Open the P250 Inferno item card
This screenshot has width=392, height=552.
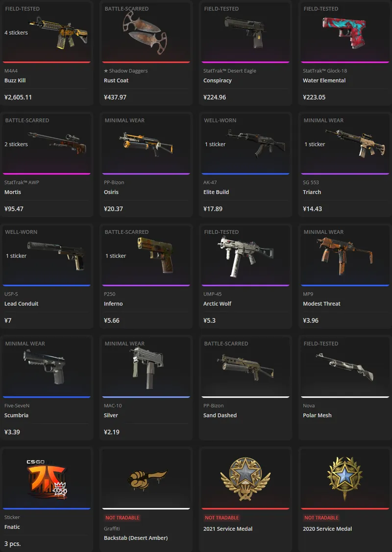(x=146, y=276)
